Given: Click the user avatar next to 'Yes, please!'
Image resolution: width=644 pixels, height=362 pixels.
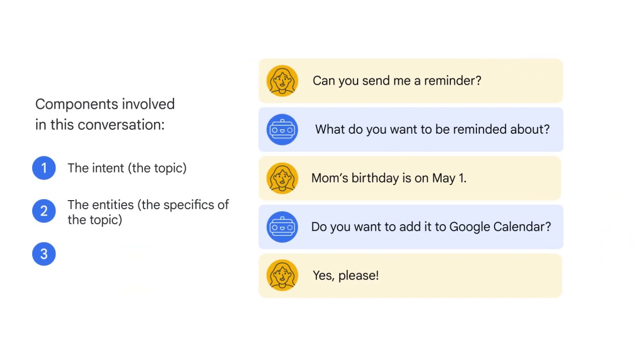Looking at the screenshot, I should tap(282, 276).
